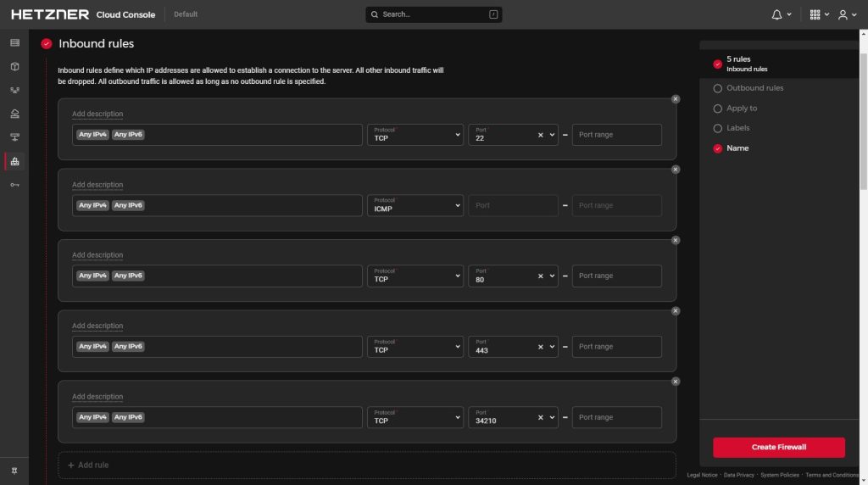
Task: Open the user account menu
Action: (x=847, y=14)
